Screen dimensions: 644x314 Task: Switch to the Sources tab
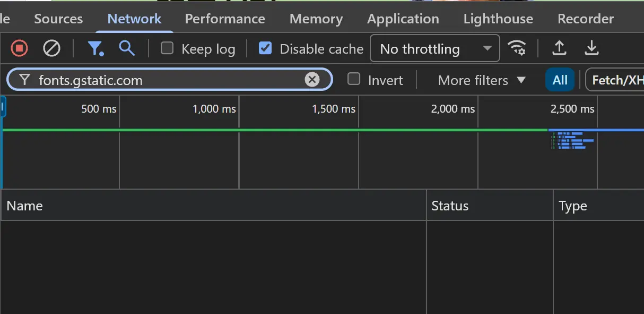pos(58,19)
